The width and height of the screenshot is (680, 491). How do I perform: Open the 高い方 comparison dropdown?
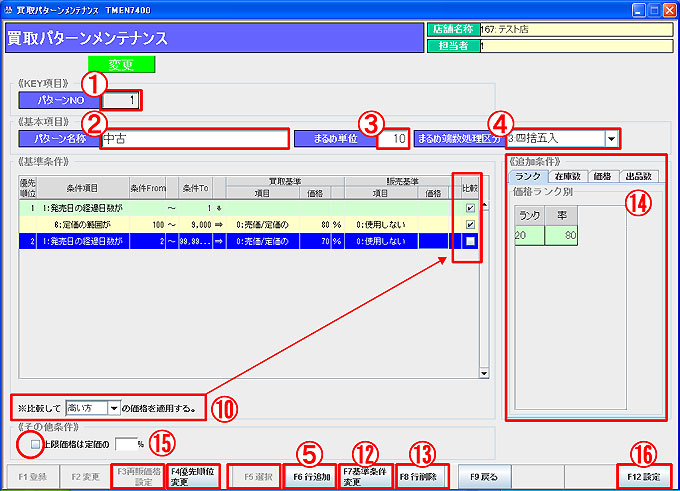tap(114, 408)
